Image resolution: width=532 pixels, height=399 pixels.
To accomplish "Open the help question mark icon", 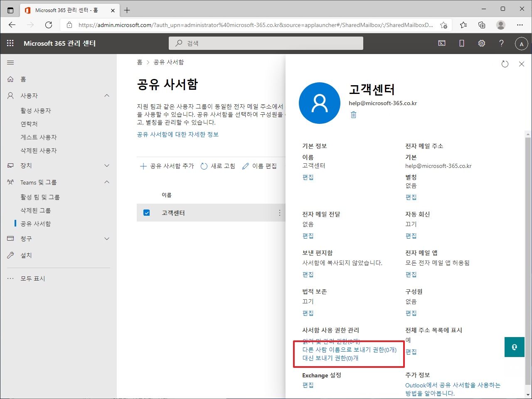I will [502, 43].
